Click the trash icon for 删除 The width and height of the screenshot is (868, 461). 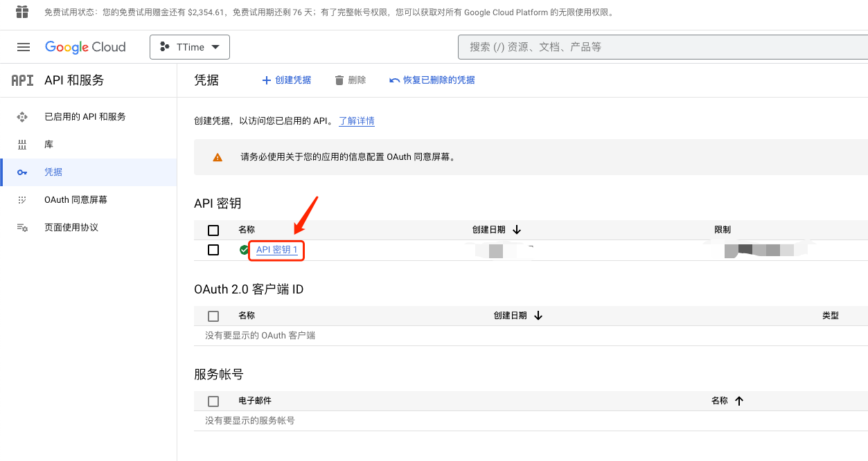tap(339, 80)
